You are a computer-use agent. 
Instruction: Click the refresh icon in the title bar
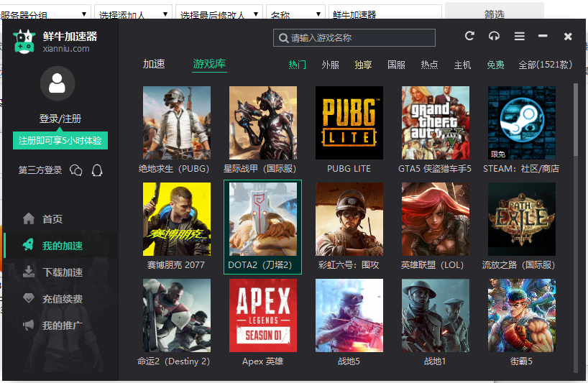tap(469, 36)
